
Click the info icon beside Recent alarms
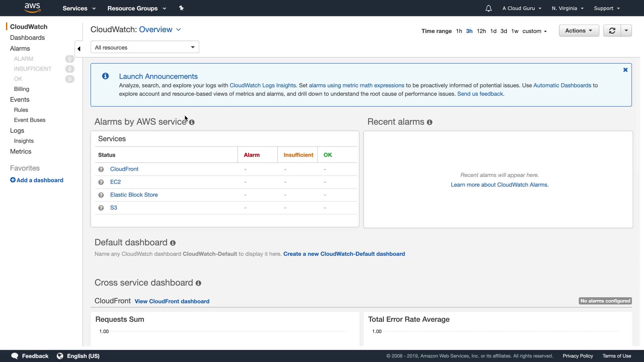[430, 122]
